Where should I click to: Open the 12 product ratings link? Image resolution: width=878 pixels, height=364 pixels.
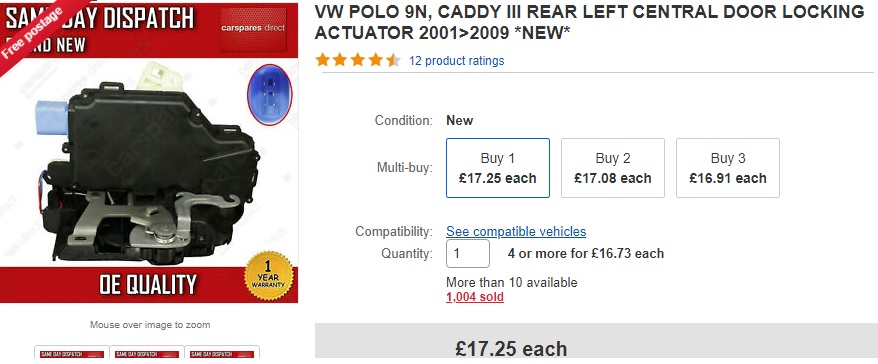coord(456,60)
